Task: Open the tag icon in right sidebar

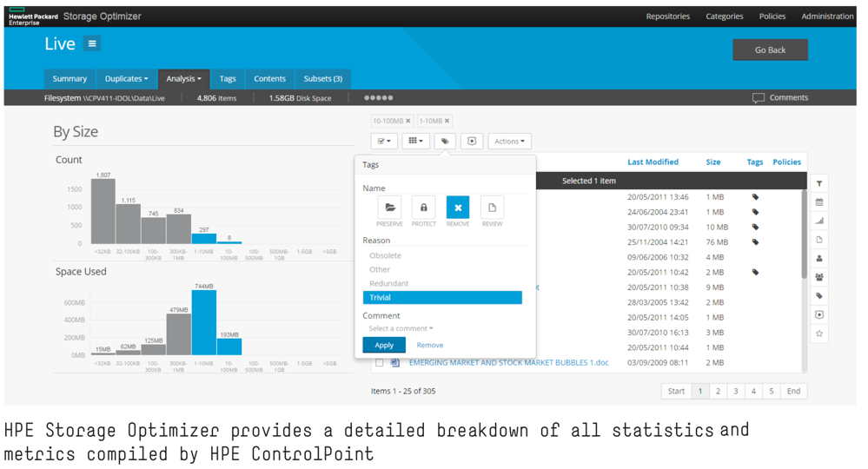Action: pyautogui.click(x=819, y=296)
